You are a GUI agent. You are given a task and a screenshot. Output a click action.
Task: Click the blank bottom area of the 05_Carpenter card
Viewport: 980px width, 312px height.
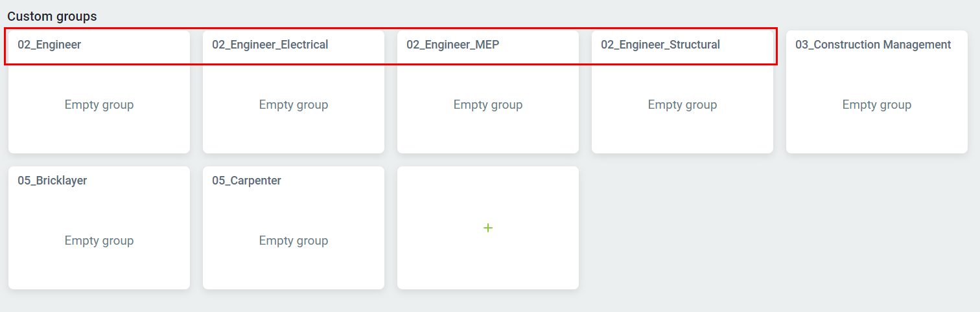click(x=294, y=272)
